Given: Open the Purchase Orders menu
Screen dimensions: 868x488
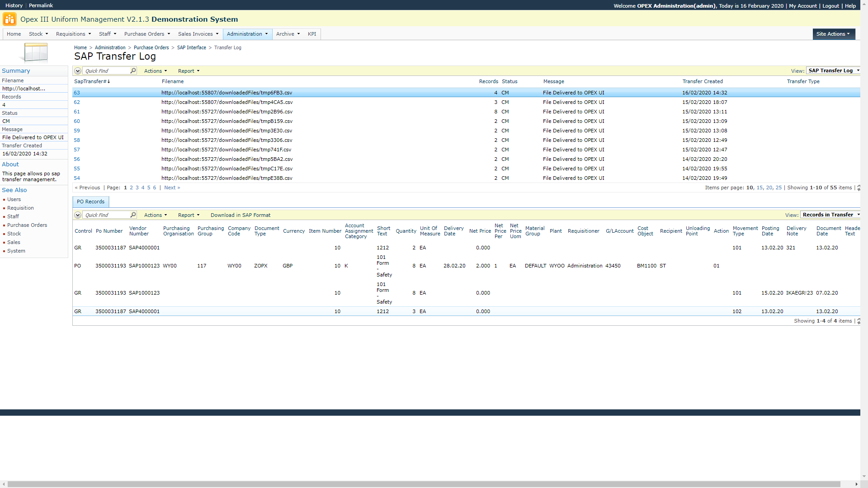Looking at the screenshot, I should point(147,34).
